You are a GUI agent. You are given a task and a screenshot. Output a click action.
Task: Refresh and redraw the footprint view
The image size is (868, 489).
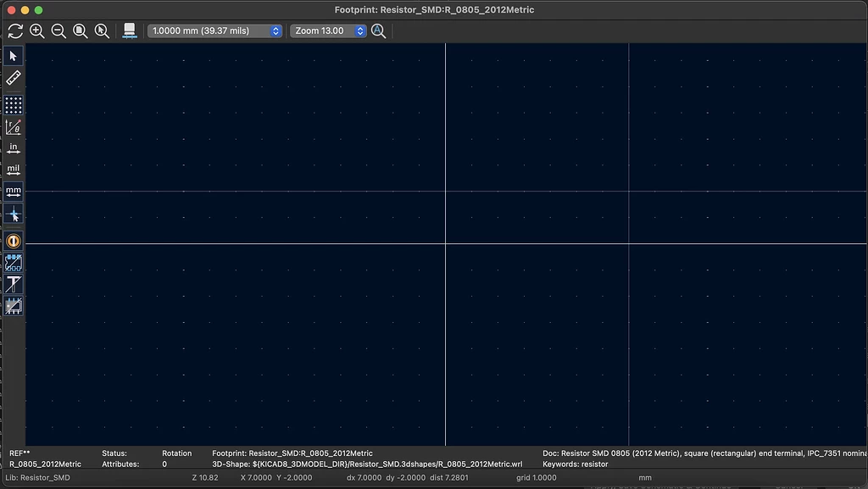[x=14, y=31]
